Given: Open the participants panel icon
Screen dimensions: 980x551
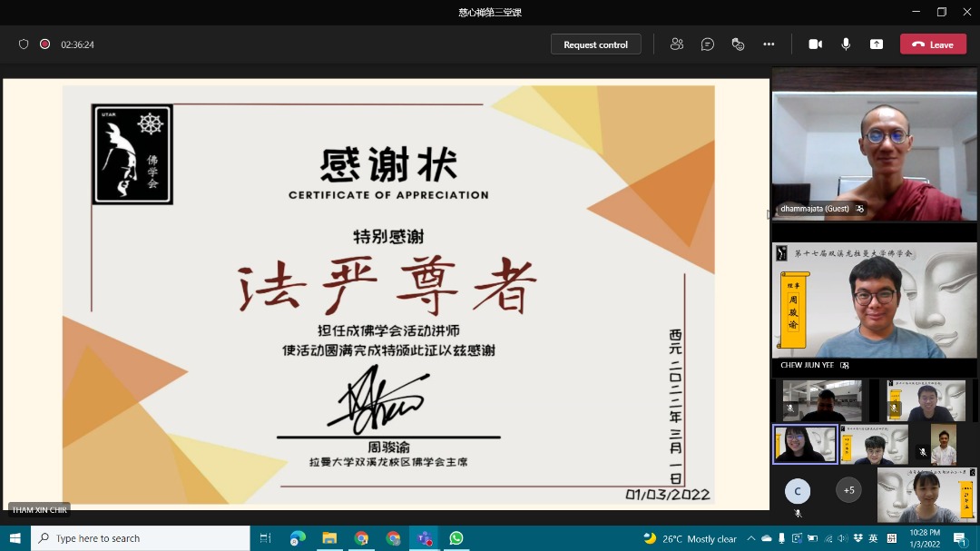Looking at the screenshot, I should point(676,44).
